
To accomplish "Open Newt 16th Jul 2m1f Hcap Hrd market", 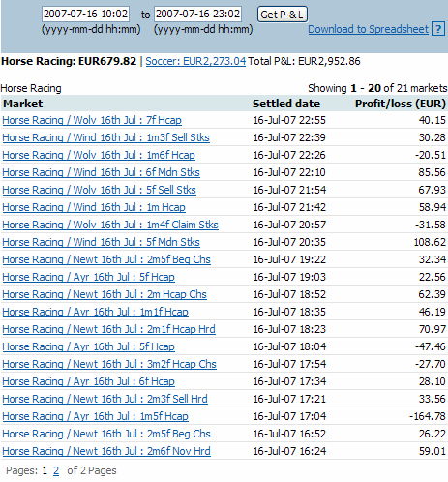I will tap(108, 329).
